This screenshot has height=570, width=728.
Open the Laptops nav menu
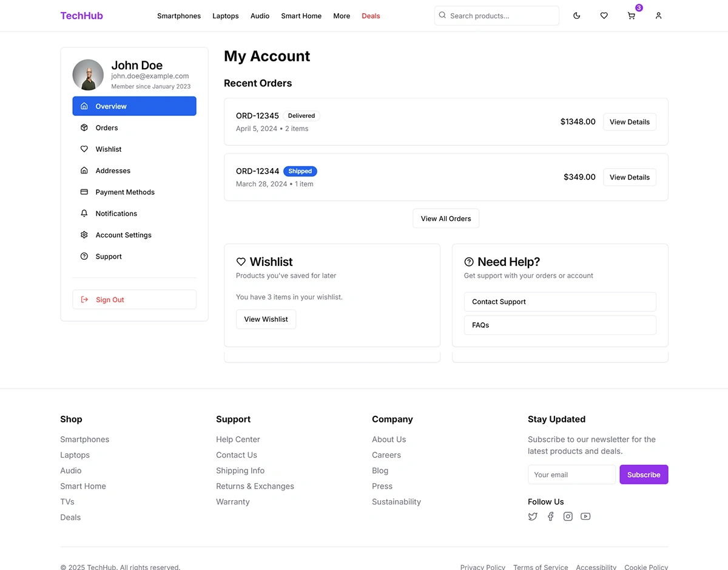226,16
